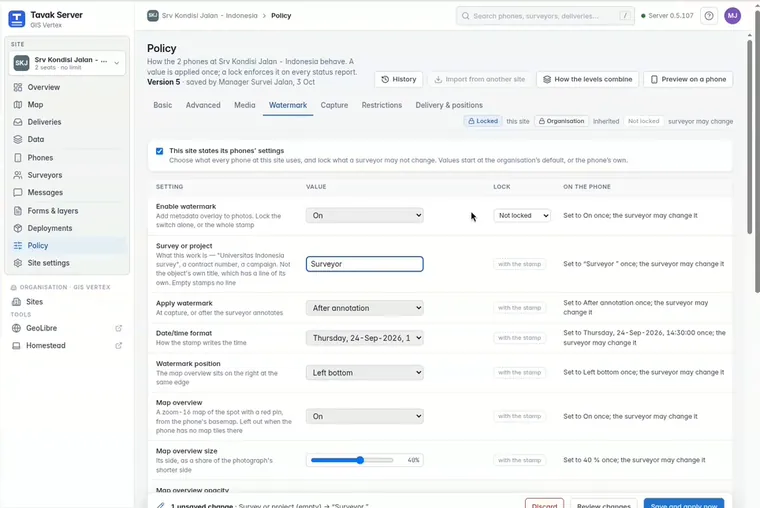Open Overview via its sidebar icon

tap(18, 87)
